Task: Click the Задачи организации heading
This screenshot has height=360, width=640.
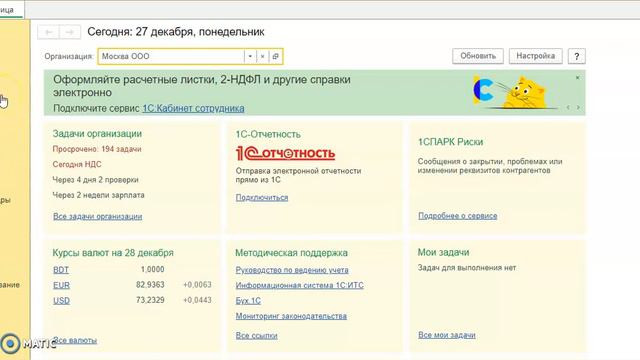Action: 97,133
